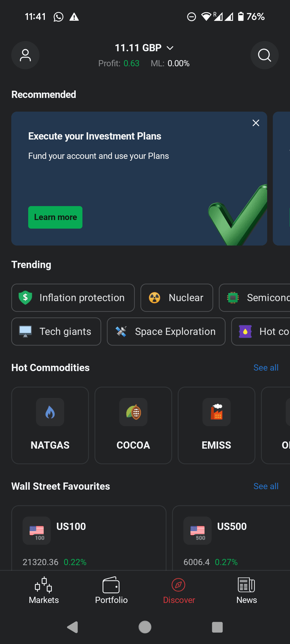See all Wall Street Favourites
The height and width of the screenshot is (644, 290).
pos(266,486)
